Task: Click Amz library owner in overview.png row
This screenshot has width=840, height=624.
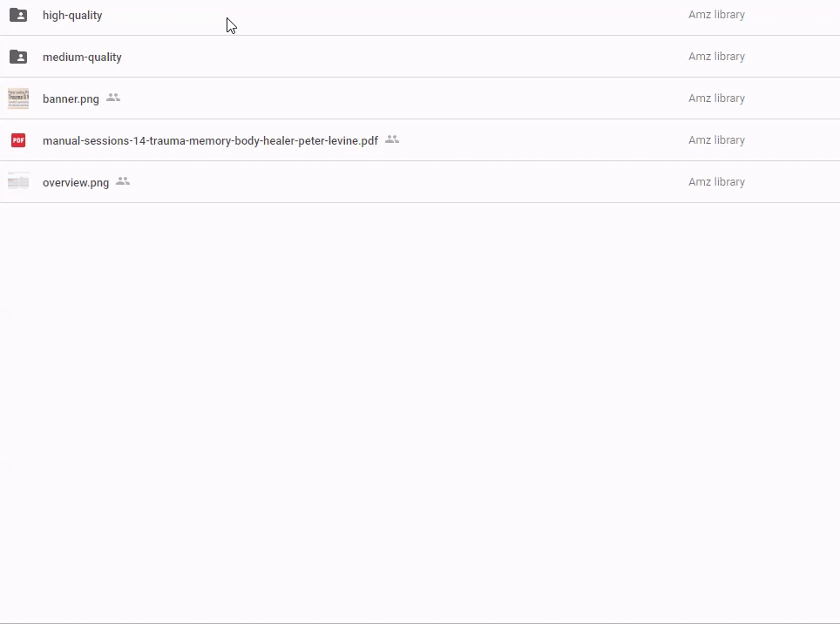Action: 716,182
